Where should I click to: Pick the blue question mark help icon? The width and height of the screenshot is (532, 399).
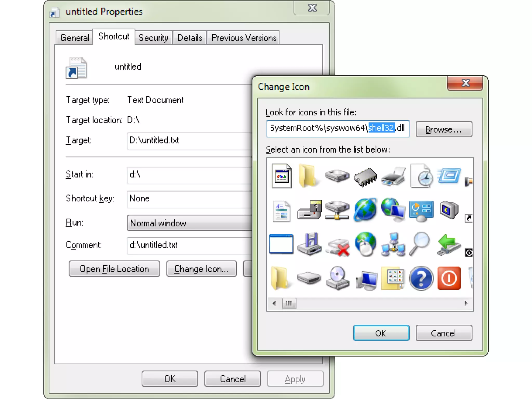(421, 278)
